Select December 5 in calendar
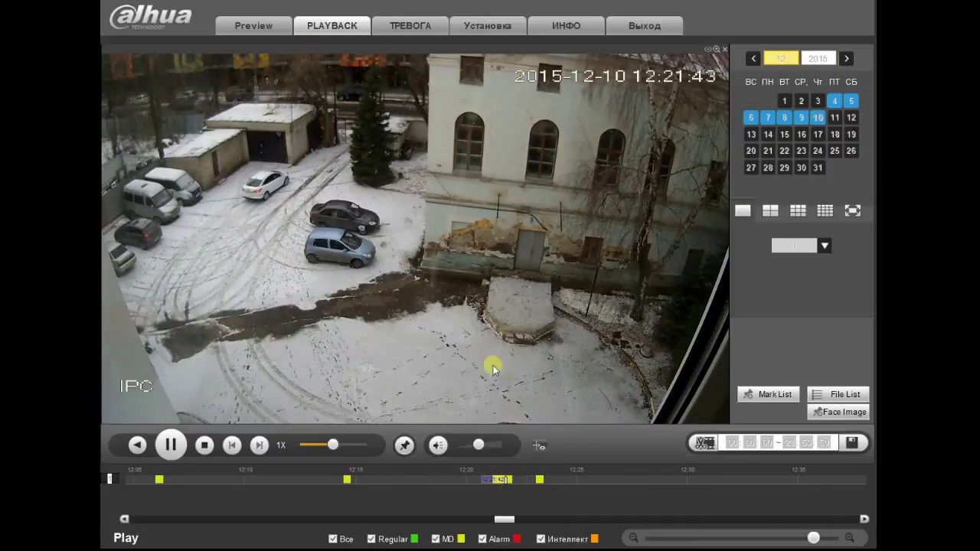The width and height of the screenshot is (980, 551). point(851,100)
